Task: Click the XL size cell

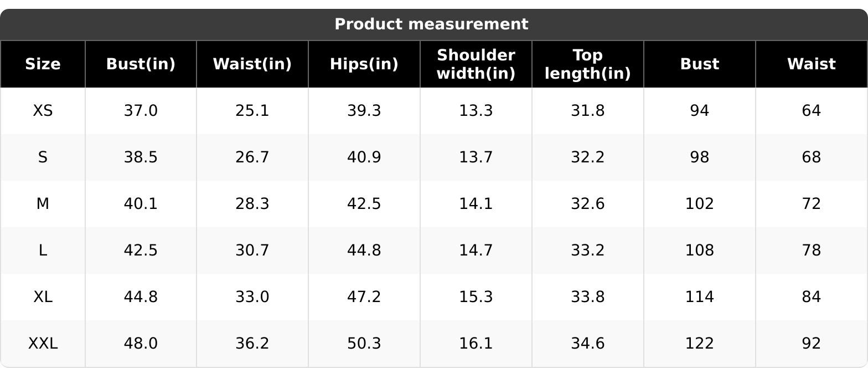Action: (x=43, y=297)
